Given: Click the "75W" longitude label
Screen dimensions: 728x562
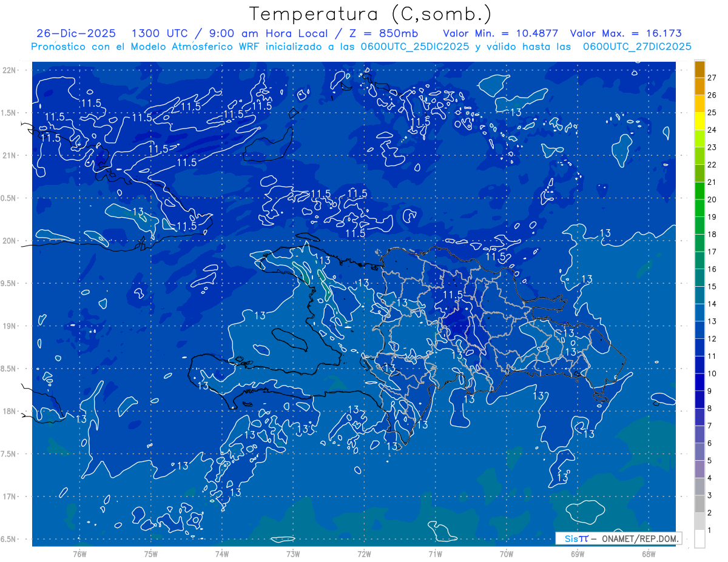Looking at the screenshot, I should [151, 554].
